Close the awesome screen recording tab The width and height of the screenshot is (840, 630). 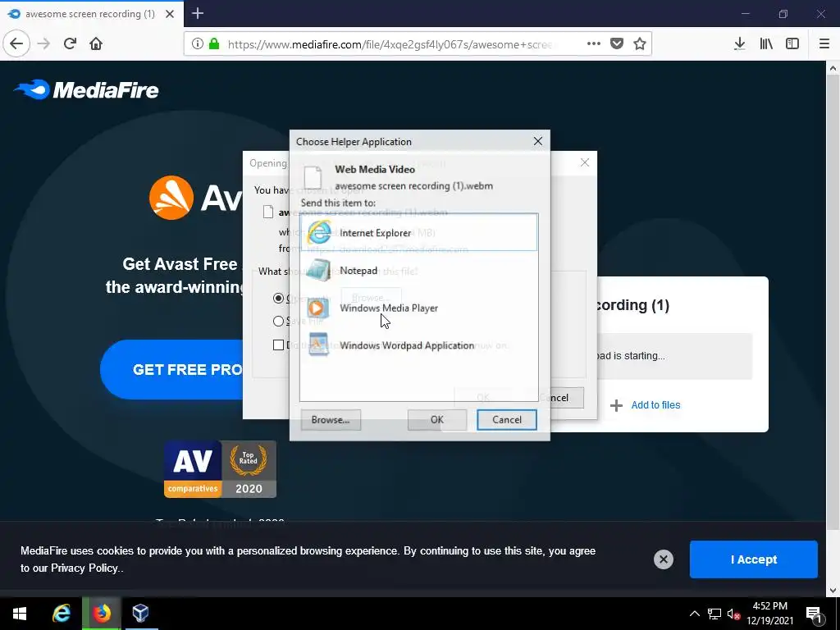tap(170, 14)
